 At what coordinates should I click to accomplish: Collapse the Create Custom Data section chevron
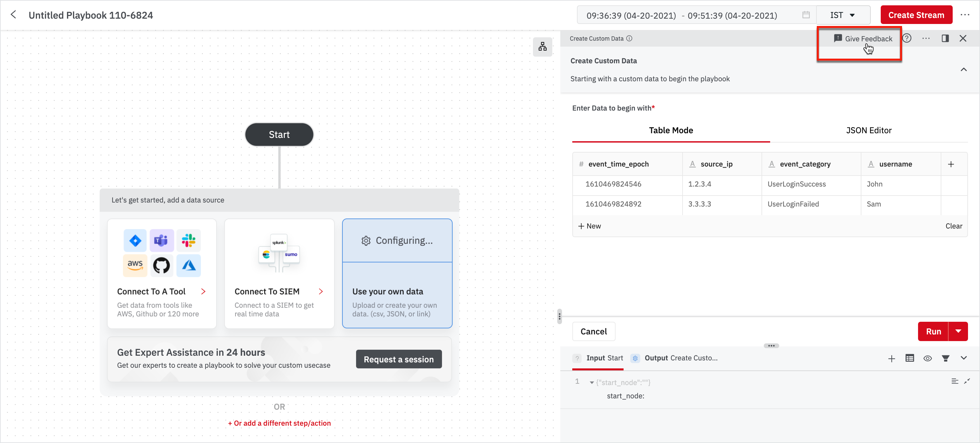pos(963,70)
